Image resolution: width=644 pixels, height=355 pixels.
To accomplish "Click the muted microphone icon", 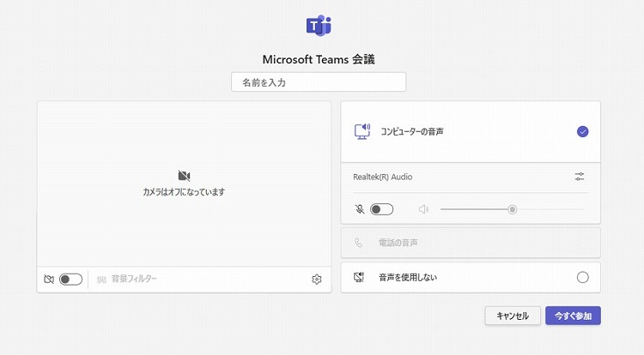I will [x=360, y=209].
